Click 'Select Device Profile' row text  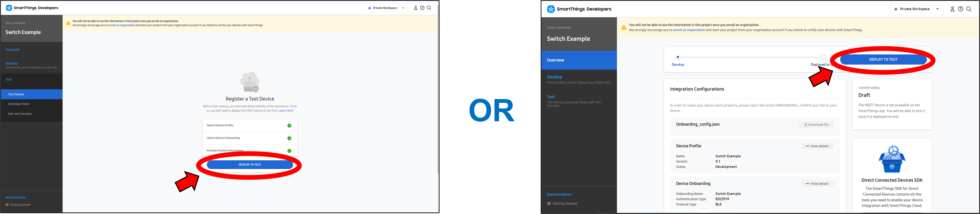coord(220,125)
